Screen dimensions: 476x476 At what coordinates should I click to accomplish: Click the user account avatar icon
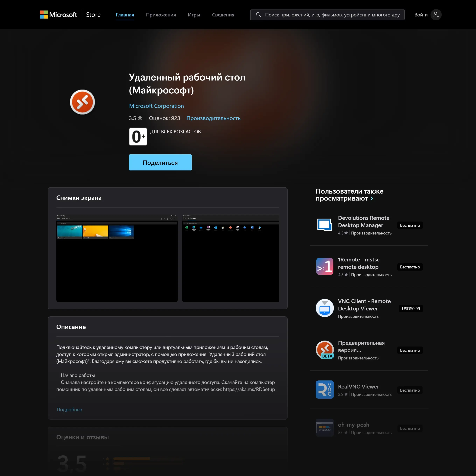pos(436,15)
